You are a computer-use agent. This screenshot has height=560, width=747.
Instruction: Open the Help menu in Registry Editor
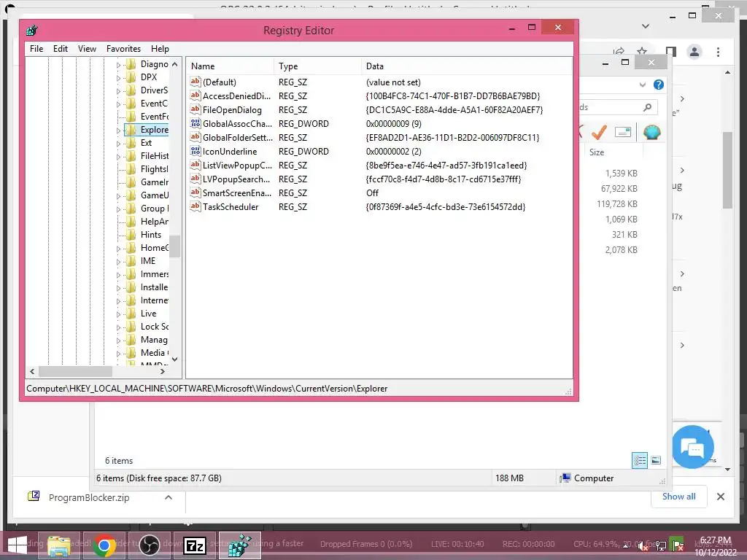pyautogui.click(x=160, y=49)
